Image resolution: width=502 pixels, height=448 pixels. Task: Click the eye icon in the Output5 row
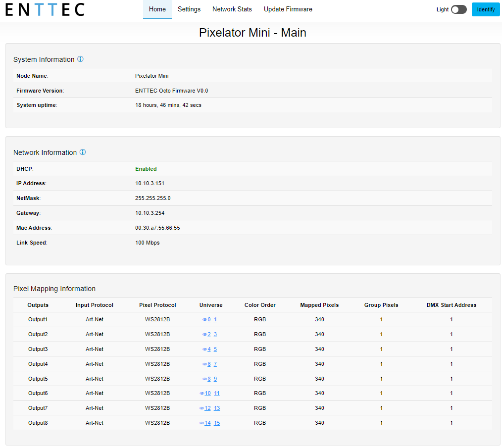tap(204, 379)
